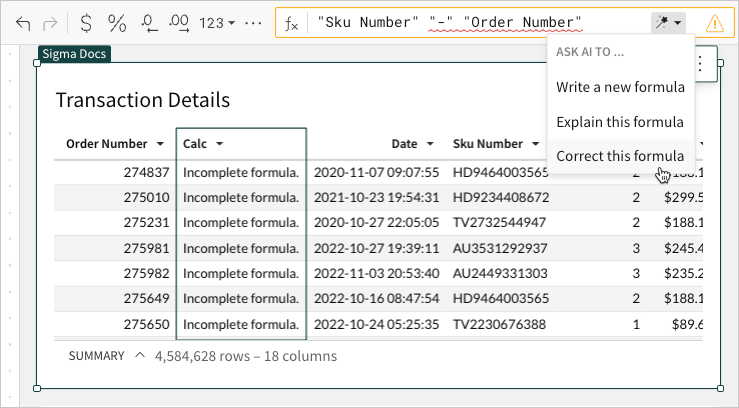The image size is (739, 408).
Task: Choose 'Correct this formula' menu item
Action: [x=620, y=156]
